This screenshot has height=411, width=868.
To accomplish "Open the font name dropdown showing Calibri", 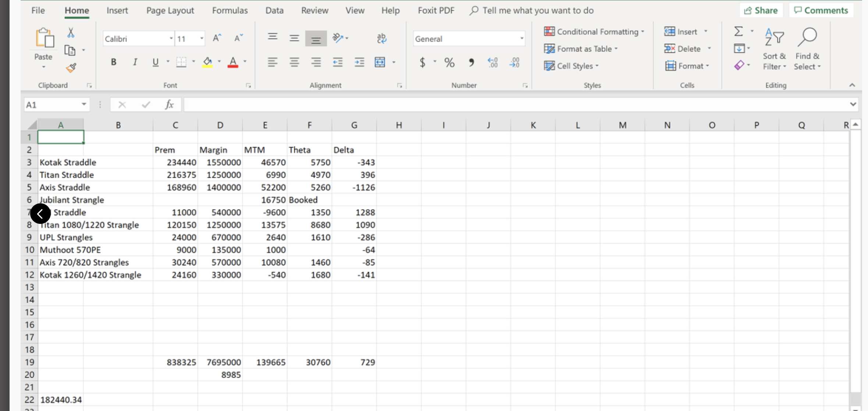I will click(x=171, y=39).
